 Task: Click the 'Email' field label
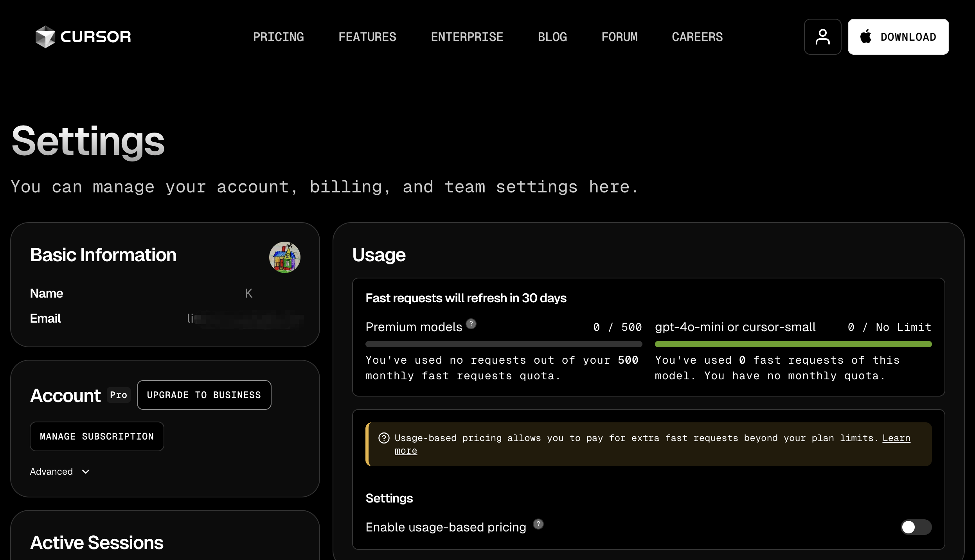(45, 318)
